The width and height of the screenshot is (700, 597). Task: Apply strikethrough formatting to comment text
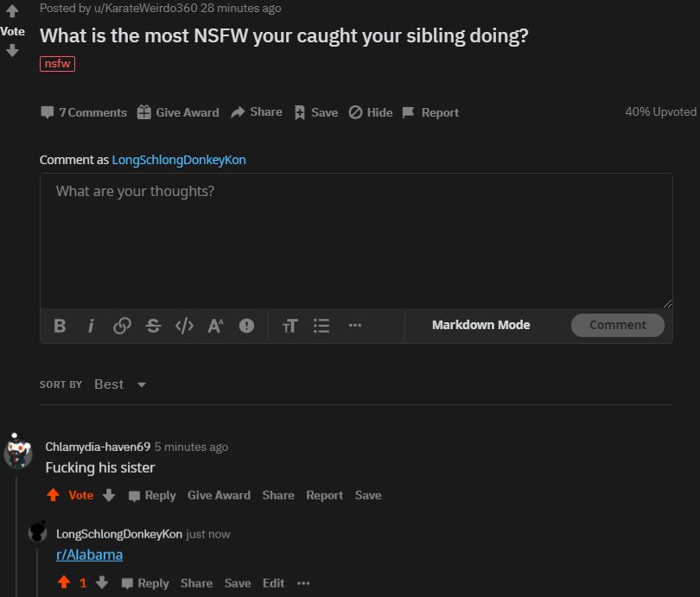pyautogui.click(x=153, y=326)
